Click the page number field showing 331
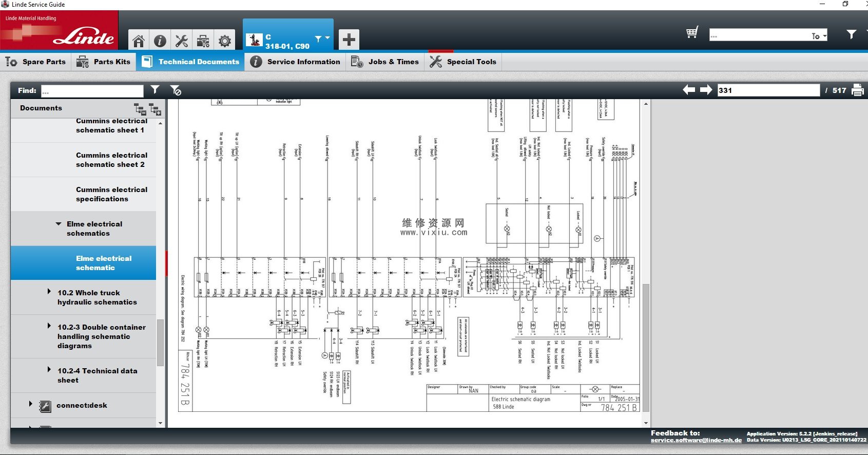Image resolution: width=868 pixels, height=455 pixels. point(768,90)
